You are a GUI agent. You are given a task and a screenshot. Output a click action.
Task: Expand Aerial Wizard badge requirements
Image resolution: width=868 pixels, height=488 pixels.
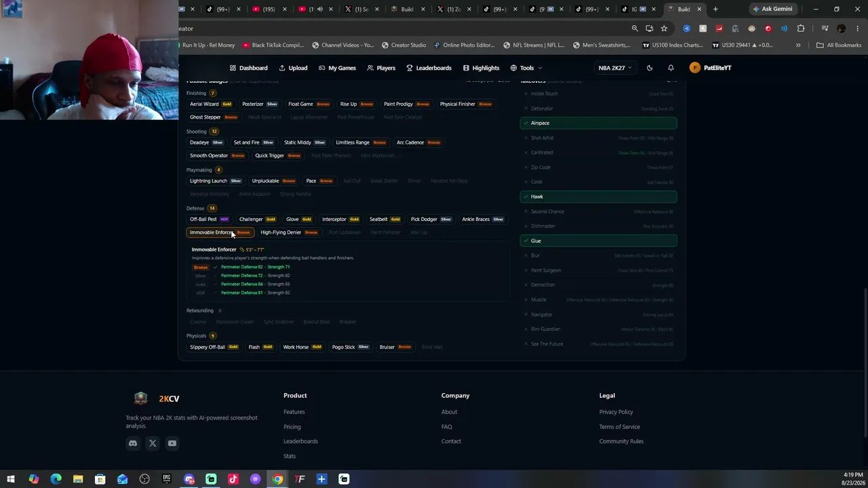pyautogui.click(x=211, y=104)
